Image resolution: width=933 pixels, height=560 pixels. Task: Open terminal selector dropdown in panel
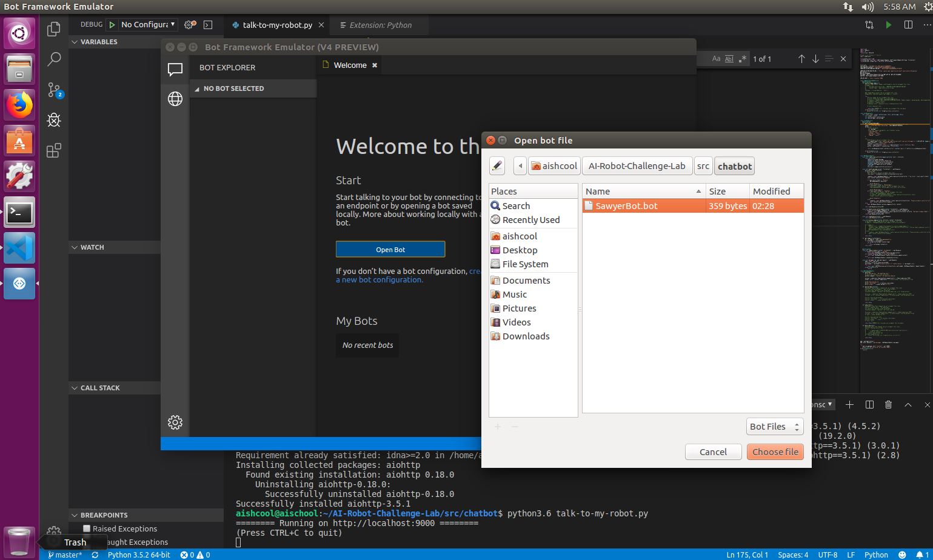(x=823, y=404)
